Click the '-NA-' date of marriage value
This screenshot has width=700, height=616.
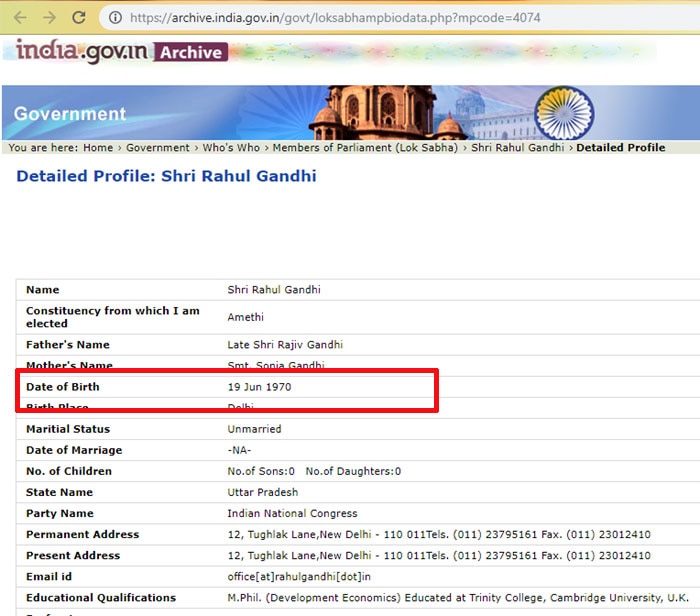(239, 450)
